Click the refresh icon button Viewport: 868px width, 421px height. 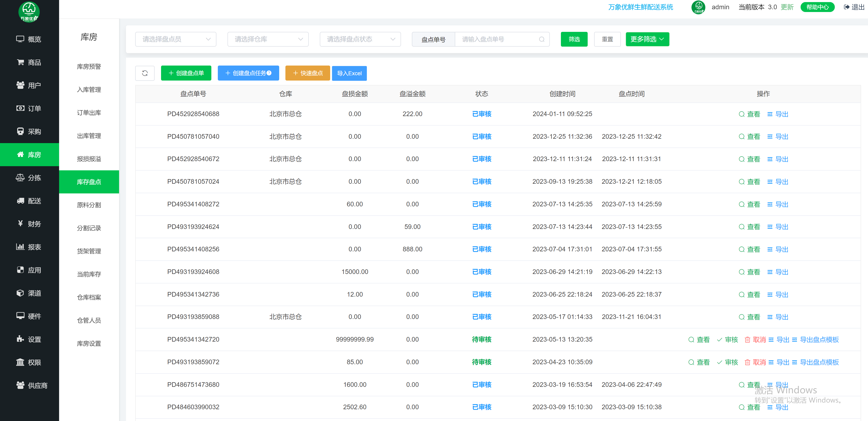(x=145, y=73)
